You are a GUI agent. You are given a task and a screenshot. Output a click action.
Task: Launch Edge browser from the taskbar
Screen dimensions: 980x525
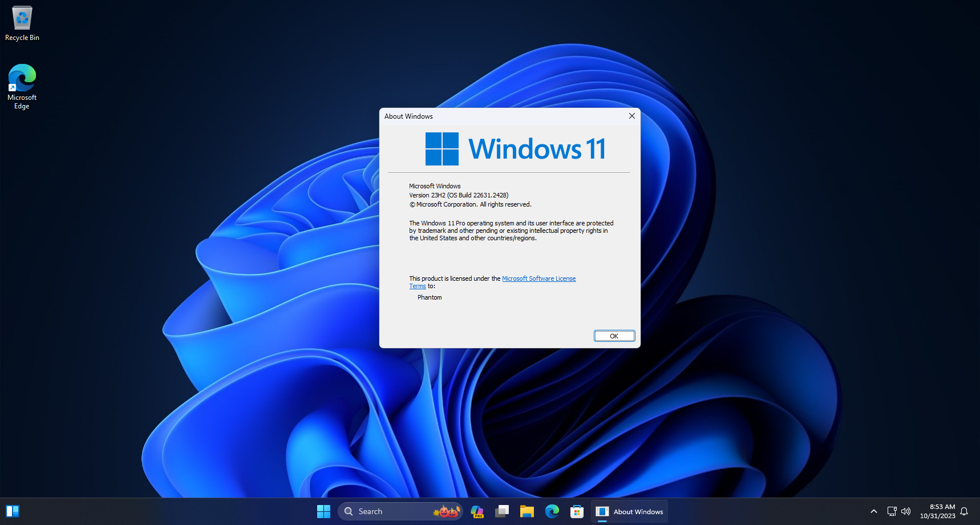552,511
